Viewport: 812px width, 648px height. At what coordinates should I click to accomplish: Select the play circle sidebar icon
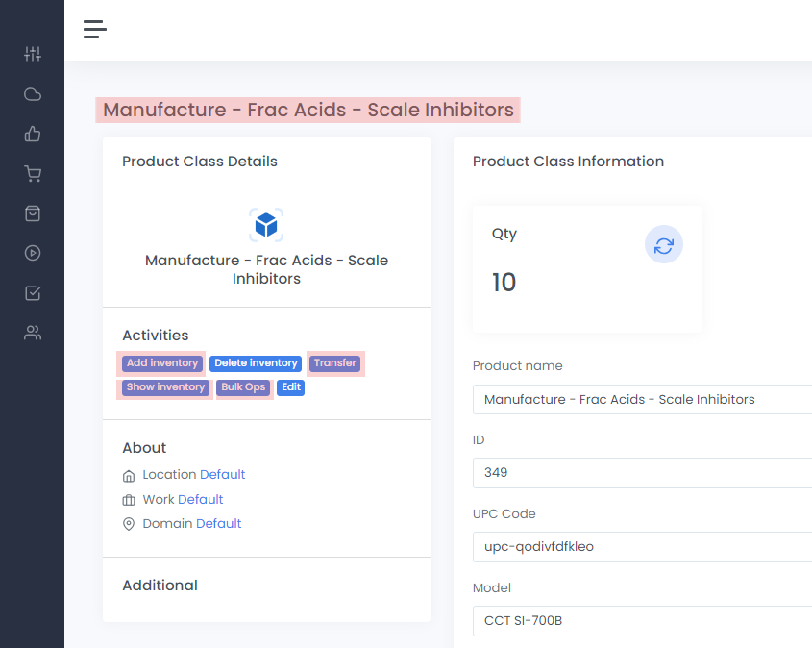pos(33,253)
